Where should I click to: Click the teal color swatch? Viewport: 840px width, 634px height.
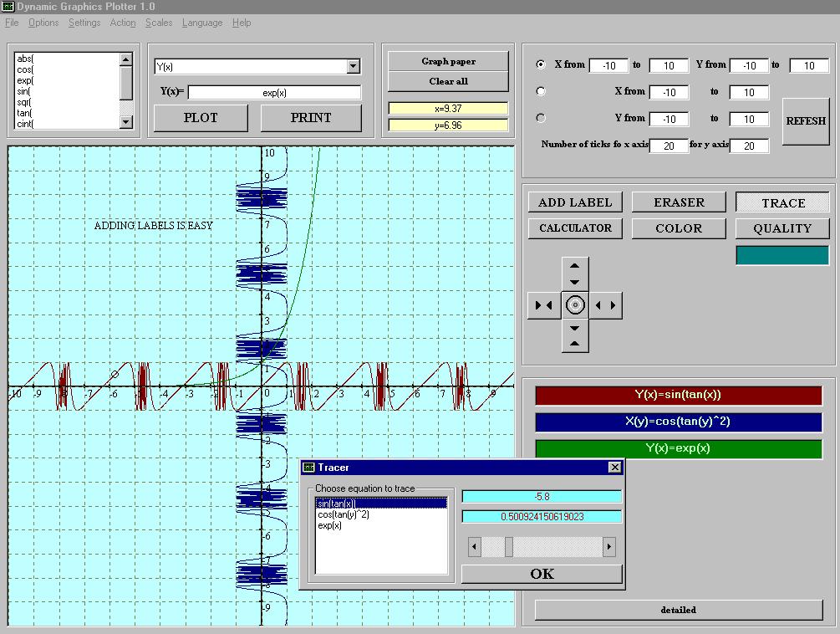[x=782, y=255]
